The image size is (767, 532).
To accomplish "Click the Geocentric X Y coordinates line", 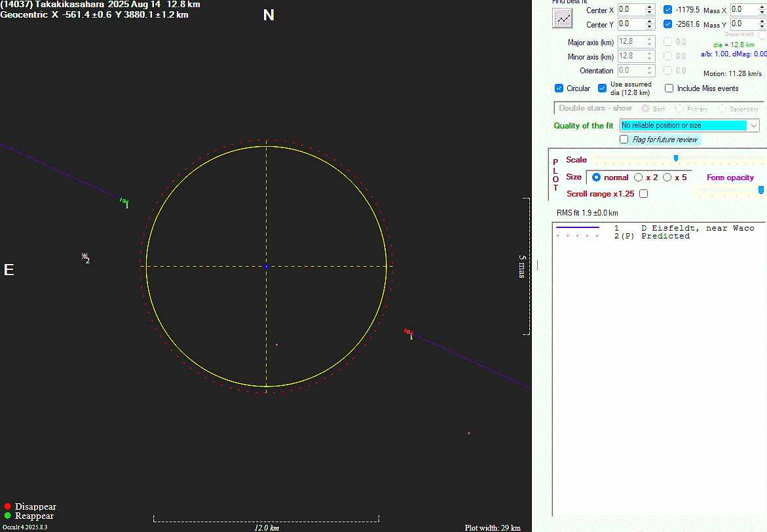I will pyautogui.click(x=94, y=14).
